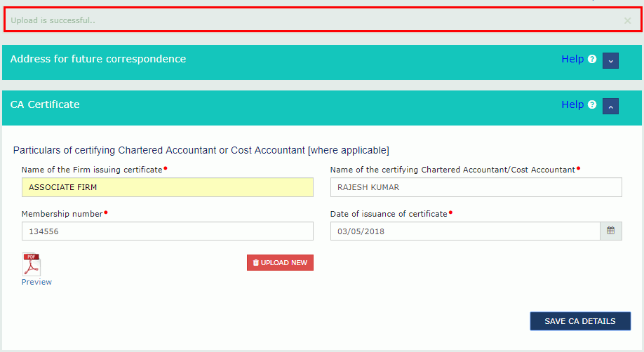Expand the Address for future correspondence section
Viewport: 644px width, 352px height.
point(610,60)
